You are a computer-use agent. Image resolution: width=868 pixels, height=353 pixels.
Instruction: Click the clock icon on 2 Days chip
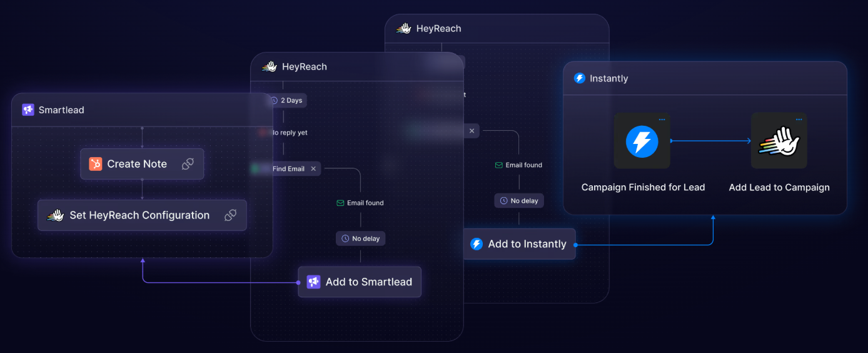click(274, 101)
